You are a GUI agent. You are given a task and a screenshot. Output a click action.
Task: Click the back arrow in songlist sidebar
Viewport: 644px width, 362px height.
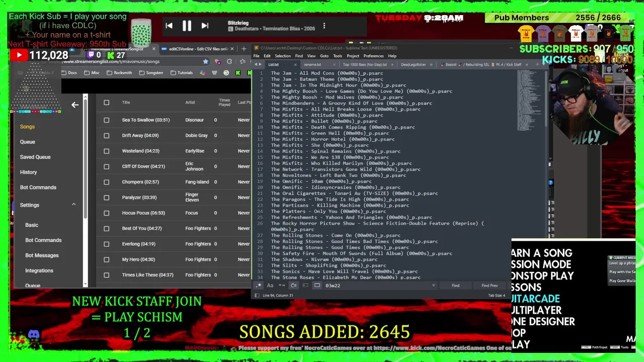[75, 105]
